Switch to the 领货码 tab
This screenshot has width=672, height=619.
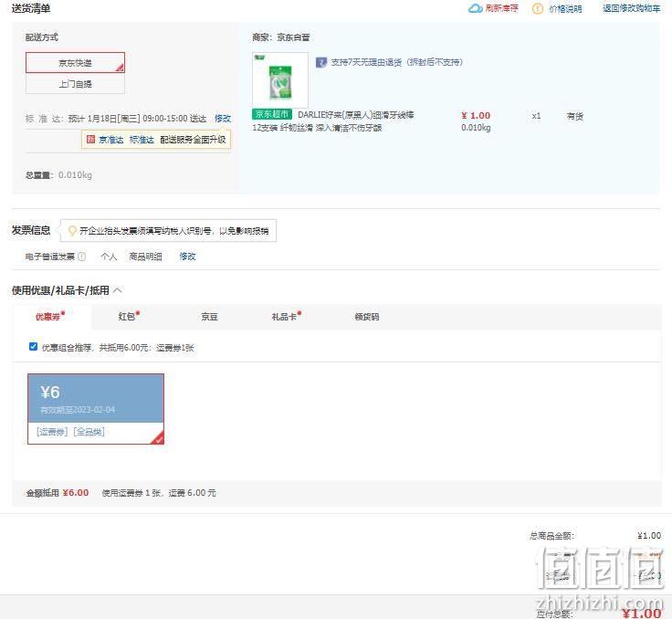tap(366, 317)
